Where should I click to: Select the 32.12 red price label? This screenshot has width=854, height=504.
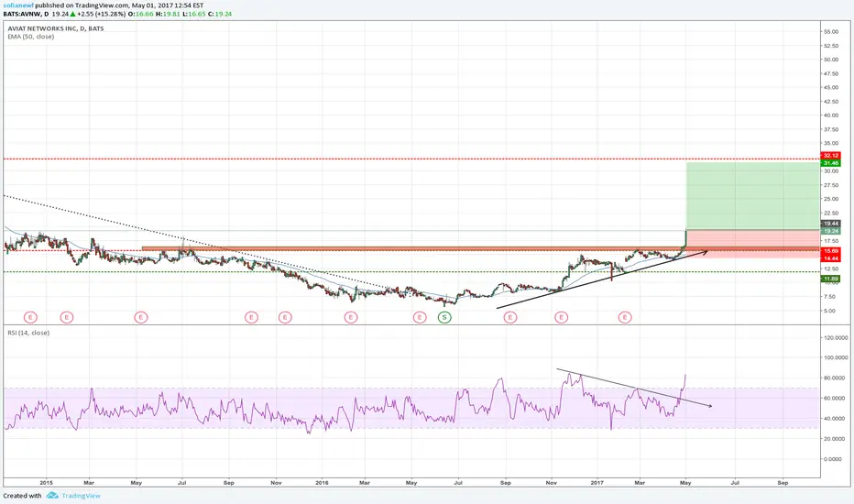point(831,156)
